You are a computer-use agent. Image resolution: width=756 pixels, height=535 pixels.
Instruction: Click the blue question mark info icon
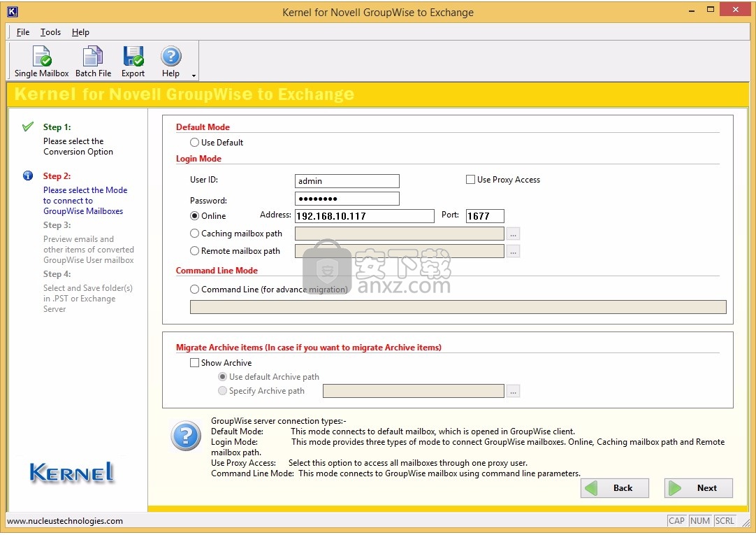(x=186, y=436)
